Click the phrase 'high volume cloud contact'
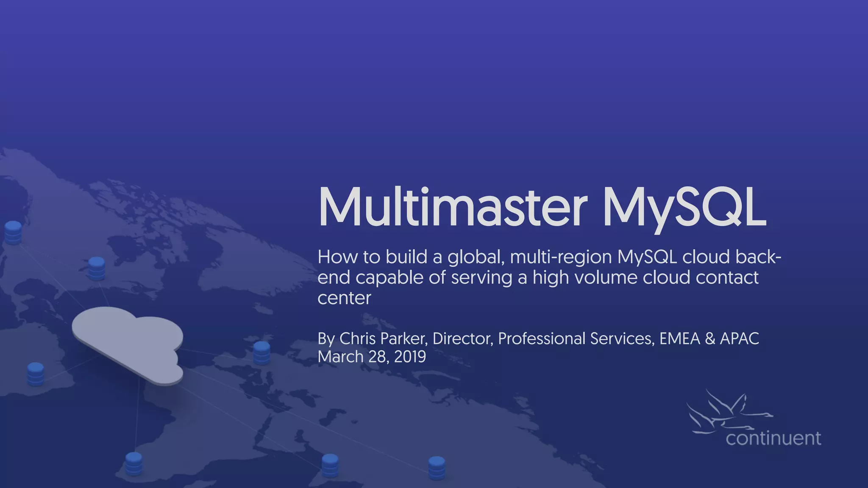 click(645, 277)
